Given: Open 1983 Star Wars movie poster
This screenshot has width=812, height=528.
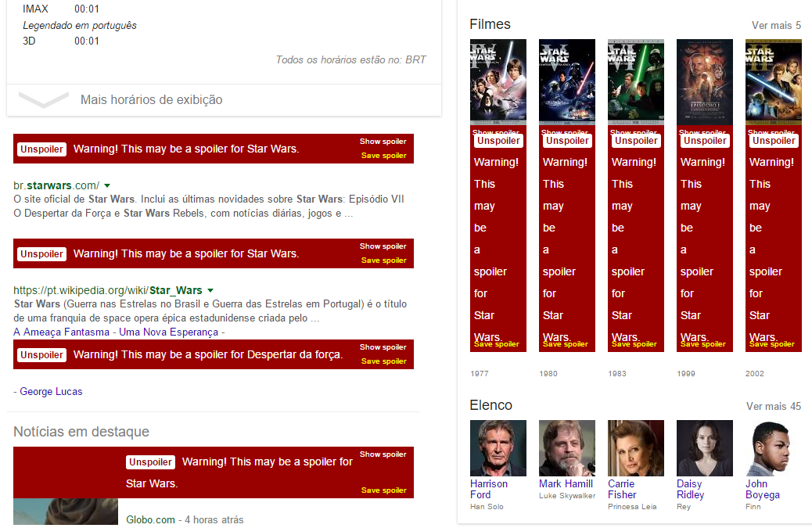Looking at the screenshot, I should [x=636, y=82].
